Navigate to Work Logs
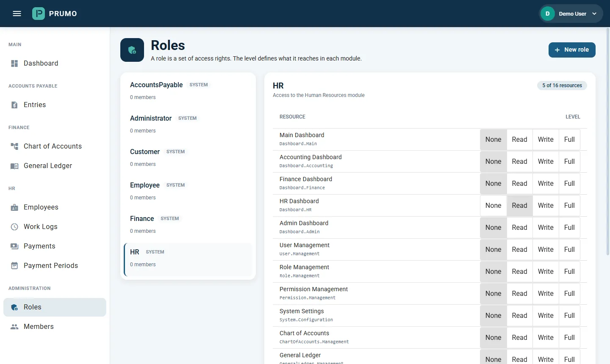610x364 pixels. pyautogui.click(x=55, y=227)
